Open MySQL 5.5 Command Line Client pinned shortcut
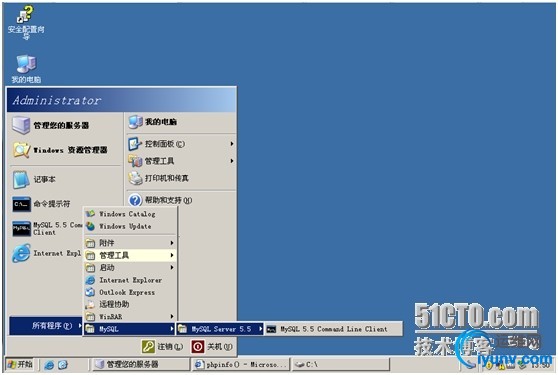 click(x=47, y=228)
